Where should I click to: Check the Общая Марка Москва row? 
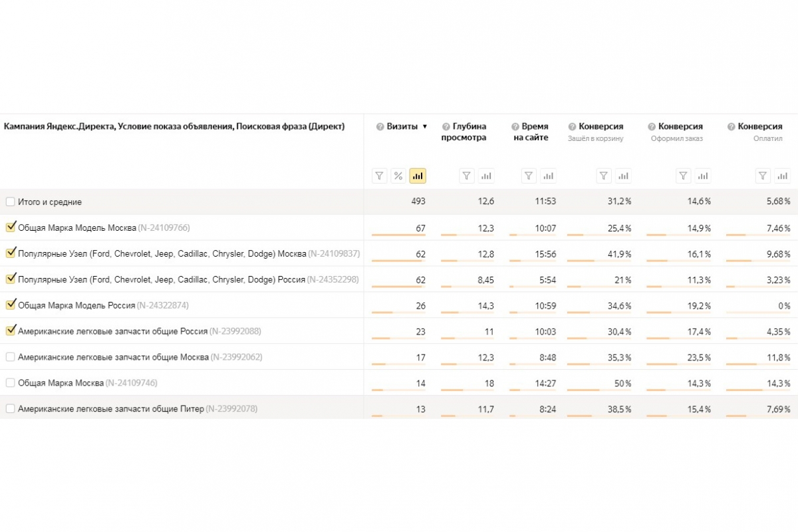point(10,383)
